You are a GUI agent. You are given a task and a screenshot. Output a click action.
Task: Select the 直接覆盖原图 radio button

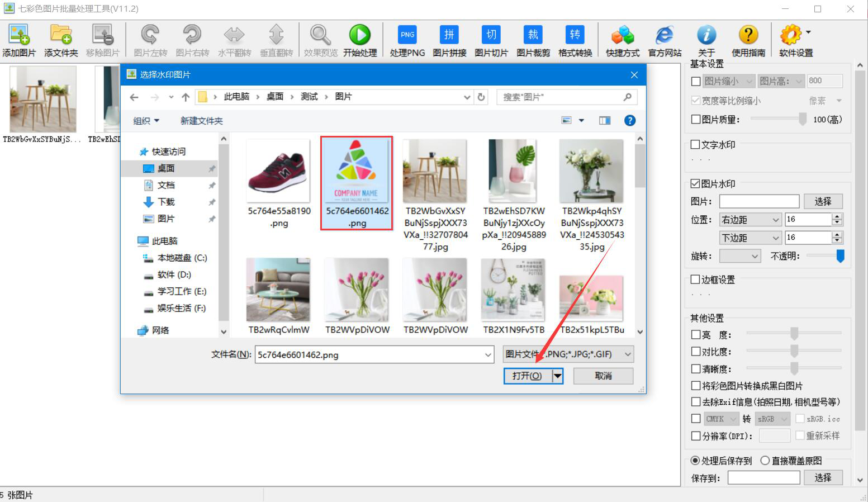coord(765,461)
